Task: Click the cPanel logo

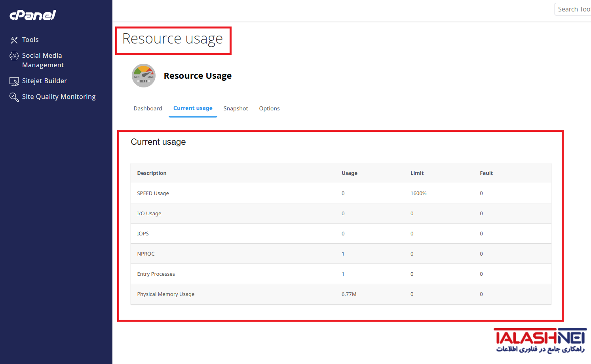Action: click(x=33, y=15)
